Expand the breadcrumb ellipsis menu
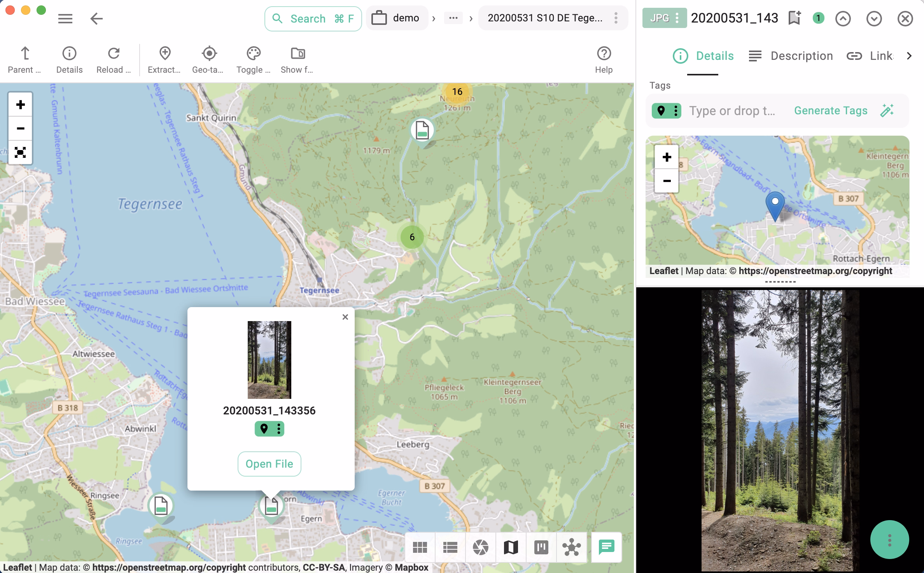 [453, 18]
